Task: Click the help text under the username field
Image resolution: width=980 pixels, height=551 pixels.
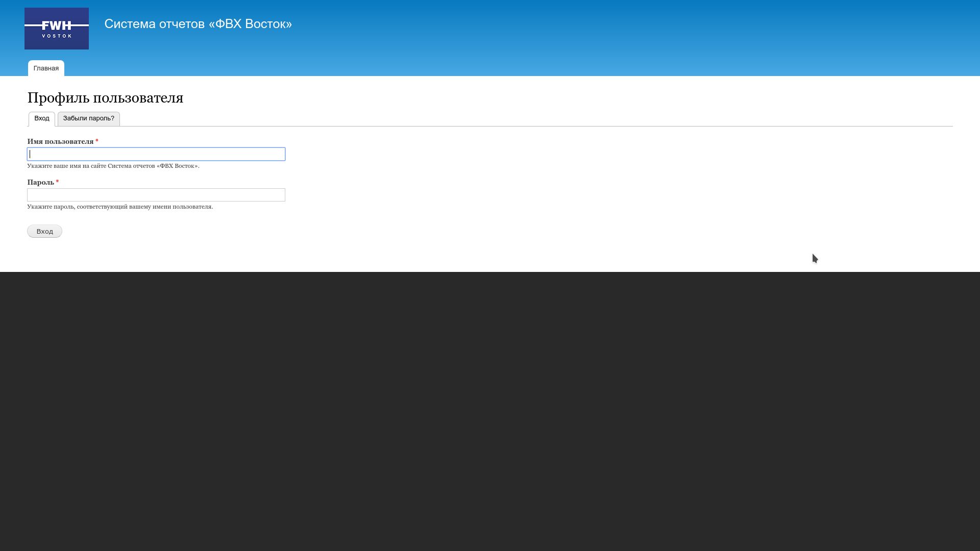Action: [x=113, y=166]
